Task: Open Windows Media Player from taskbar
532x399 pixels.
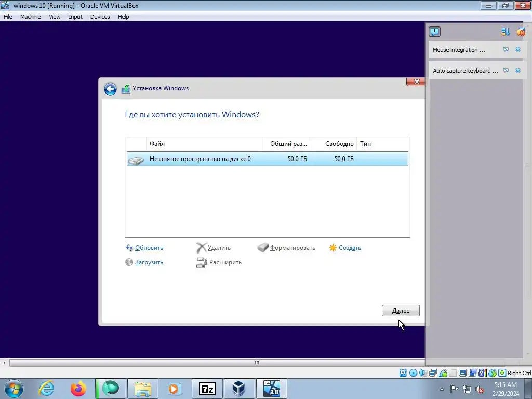Action: click(x=175, y=389)
